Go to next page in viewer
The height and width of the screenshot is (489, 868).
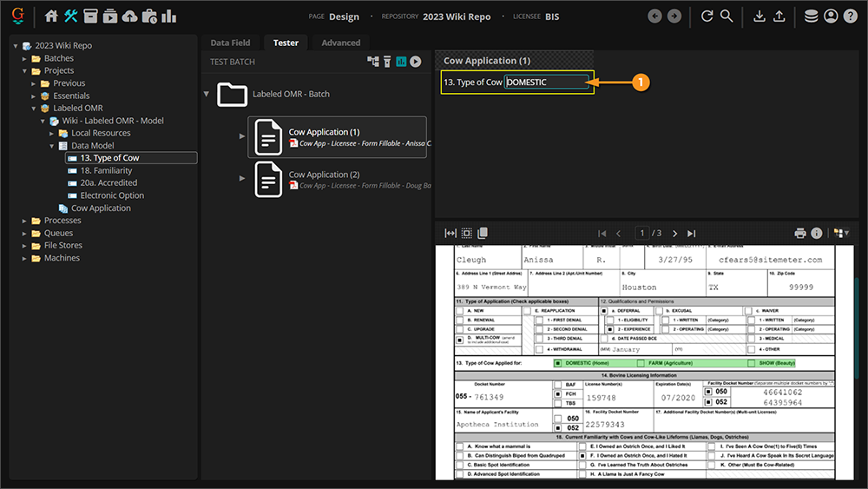(x=675, y=233)
